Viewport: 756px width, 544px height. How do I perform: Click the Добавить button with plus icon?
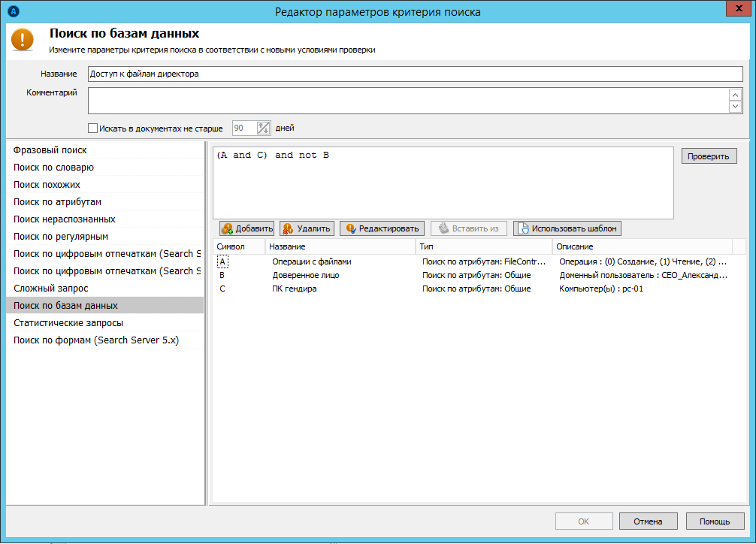tap(246, 228)
